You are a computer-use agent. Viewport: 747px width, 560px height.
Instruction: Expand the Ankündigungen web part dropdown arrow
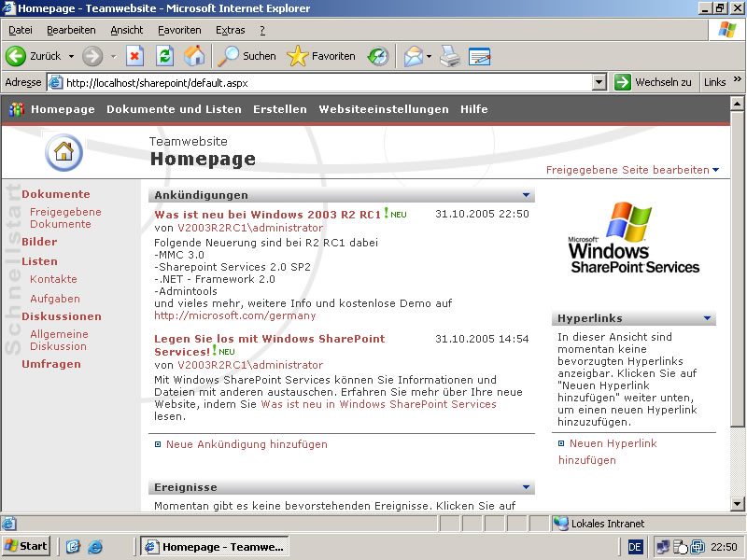pyautogui.click(x=527, y=196)
